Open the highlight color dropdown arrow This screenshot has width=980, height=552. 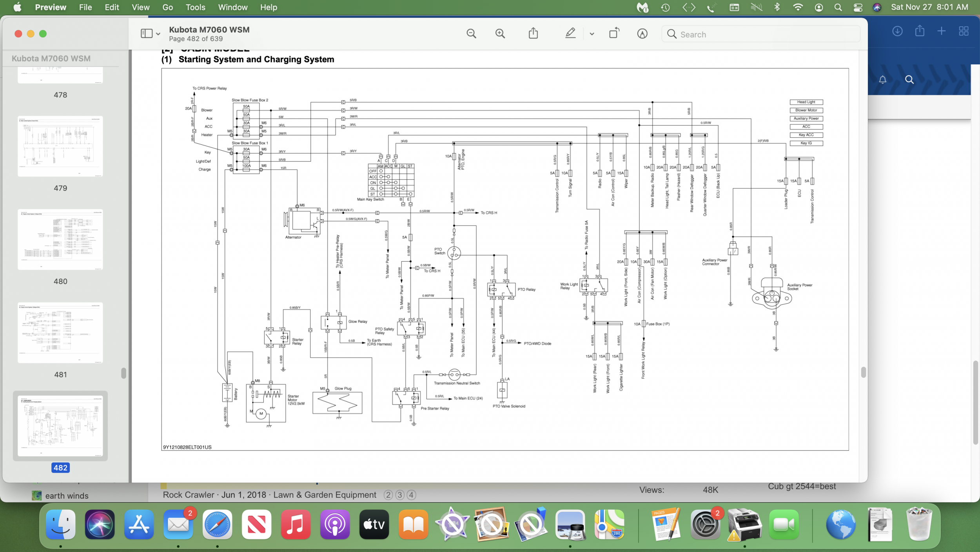(x=592, y=34)
